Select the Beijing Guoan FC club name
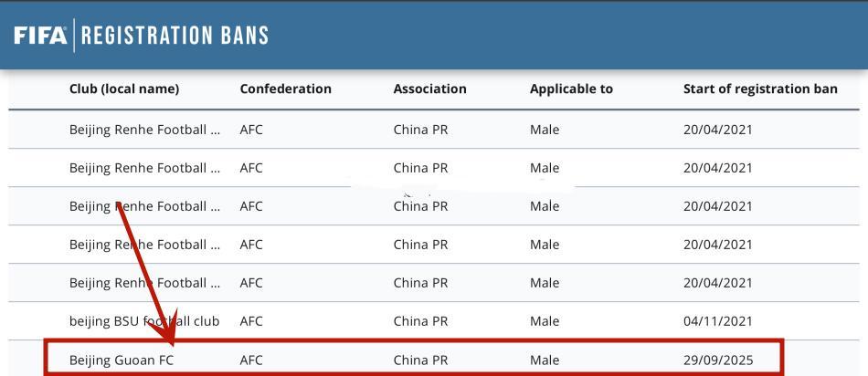Screen dimensions: 868x376 (x=122, y=360)
